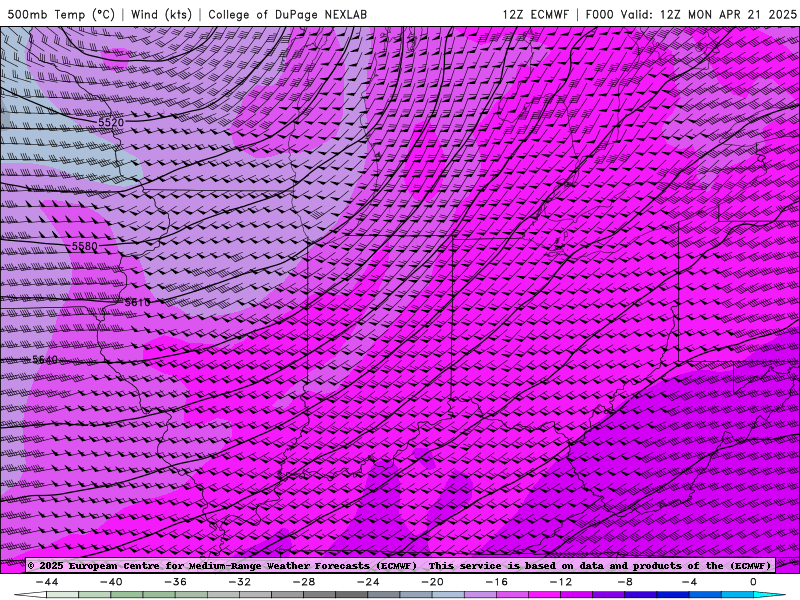The image size is (800, 600).
Task: Click the 5640 height contour label
Action: tap(45, 360)
